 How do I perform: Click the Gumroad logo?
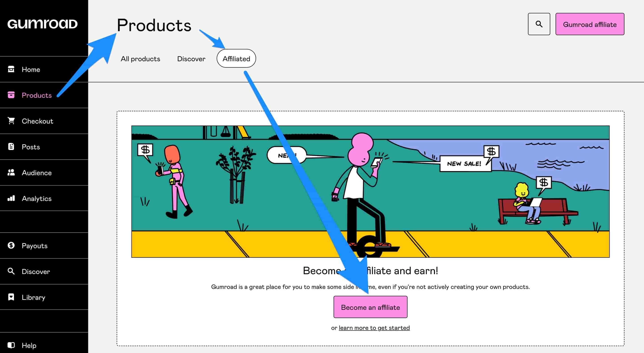[43, 24]
